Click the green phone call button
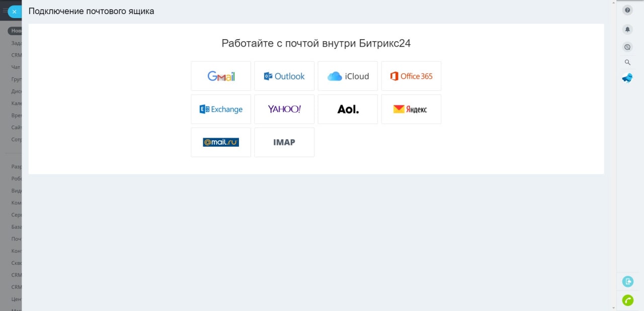Viewport: 644px width, 311px height. (x=627, y=300)
